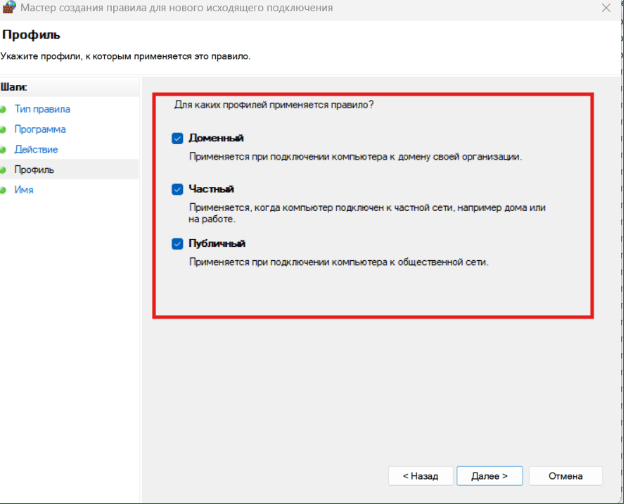This screenshot has height=504, width=624.
Task: Click the firewall wizard icon in title bar
Action: pyautogui.click(x=8, y=8)
